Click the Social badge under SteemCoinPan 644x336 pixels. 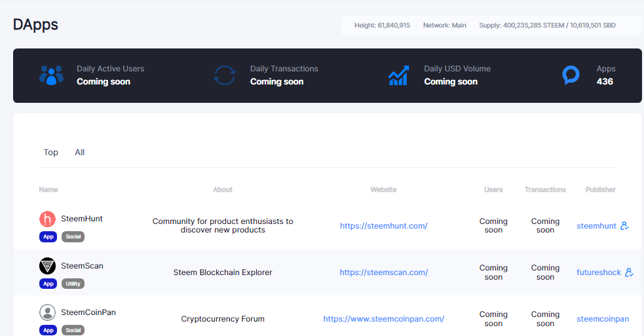pyautogui.click(x=73, y=330)
